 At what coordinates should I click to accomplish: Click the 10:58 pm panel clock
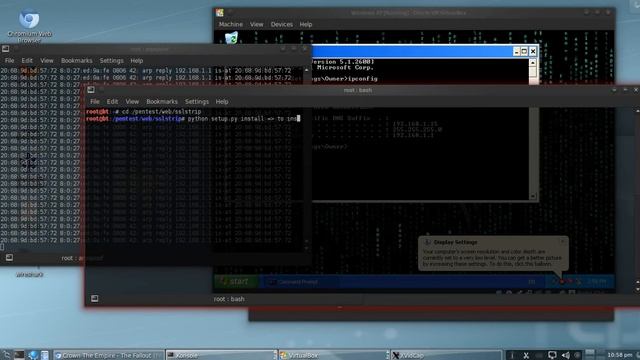(x=620, y=355)
